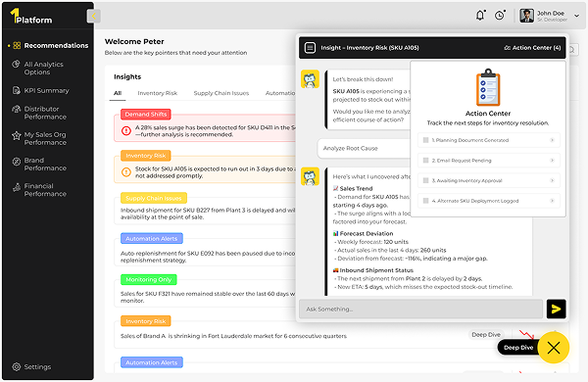Viewport: 588px width, 382px height.
Task: Click the first chatbot avatar icon
Action: pos(310,79)
